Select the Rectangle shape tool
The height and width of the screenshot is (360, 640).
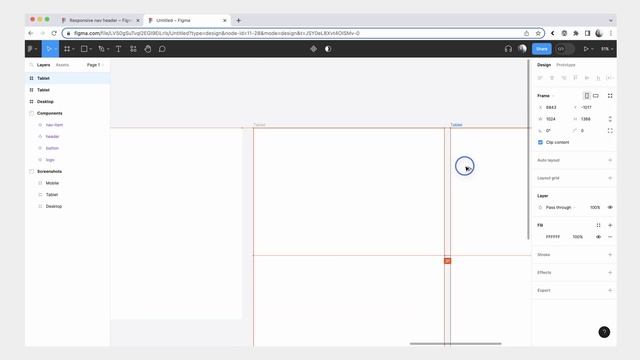84,49
